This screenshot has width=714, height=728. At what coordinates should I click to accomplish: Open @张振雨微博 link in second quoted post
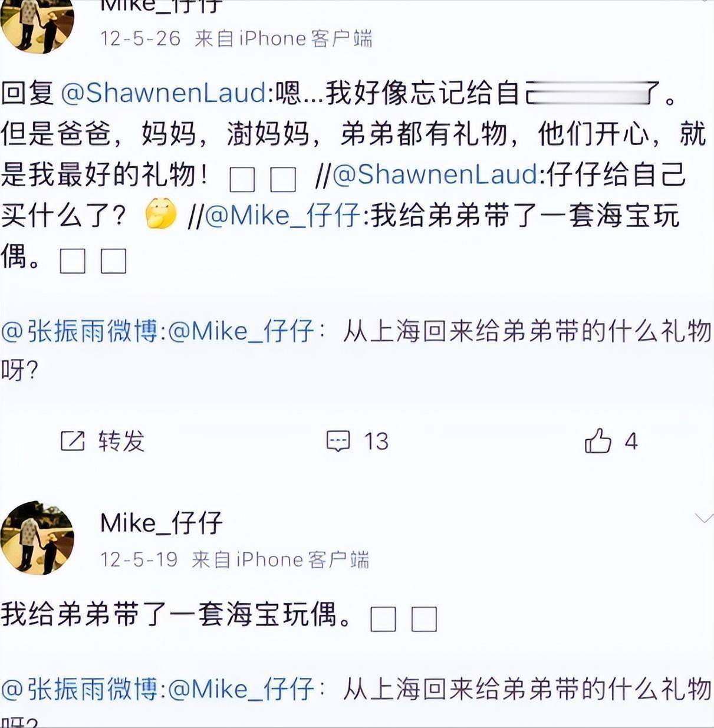point(80,689)
